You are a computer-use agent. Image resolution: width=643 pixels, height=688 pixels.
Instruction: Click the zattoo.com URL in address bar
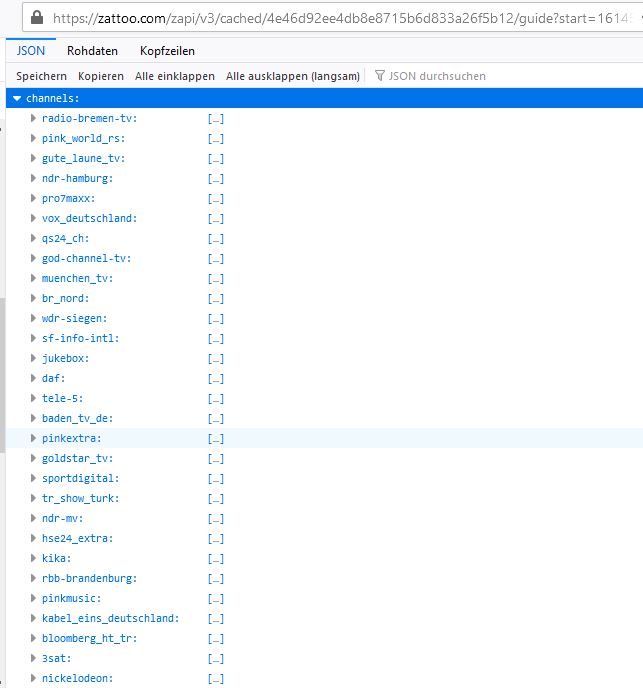pyautogui.click(x=342, y=18)
